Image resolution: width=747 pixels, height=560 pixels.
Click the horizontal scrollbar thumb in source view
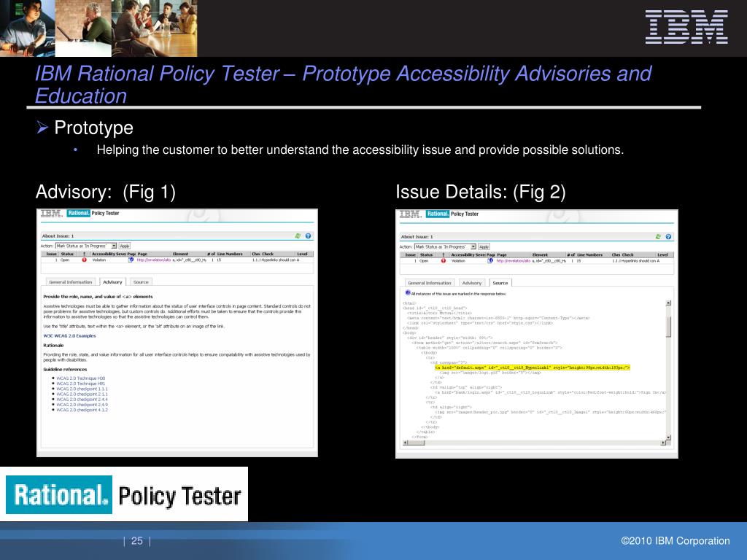click(417, 443)
